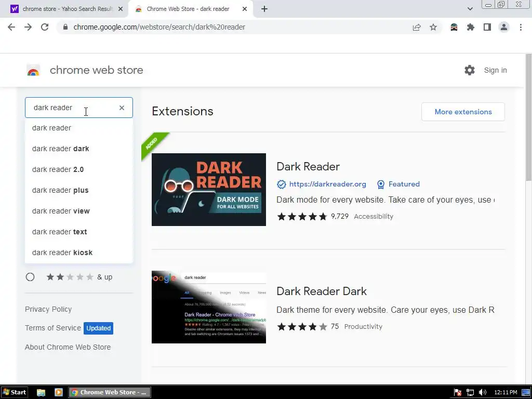
Task: Click the Chrome Web Store rainbow logo
Action: [33, 70]
